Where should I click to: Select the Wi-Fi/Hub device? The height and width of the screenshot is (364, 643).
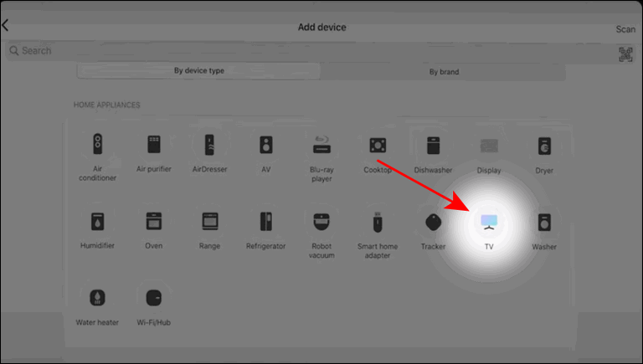(154, 298)
